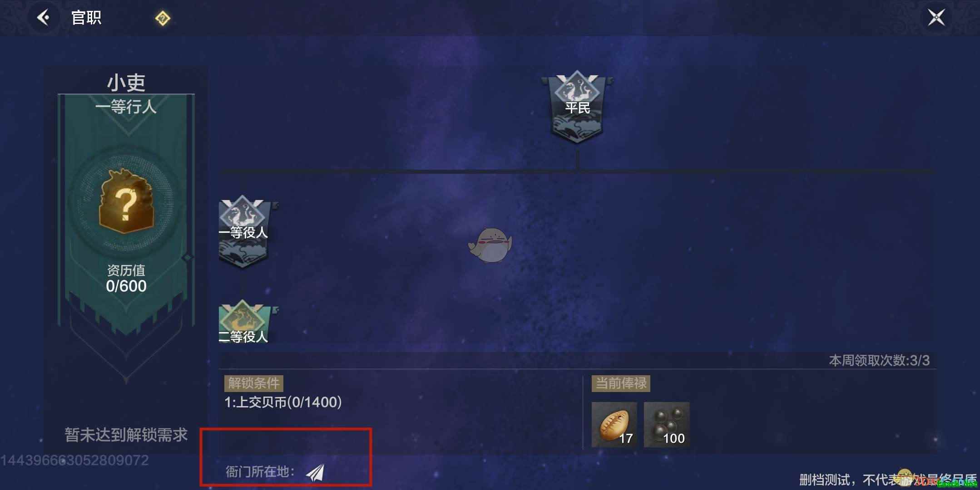The height and width of the screenshot is (490, 980).
Task: Go back using the arrow button
Action: point(44,18)
